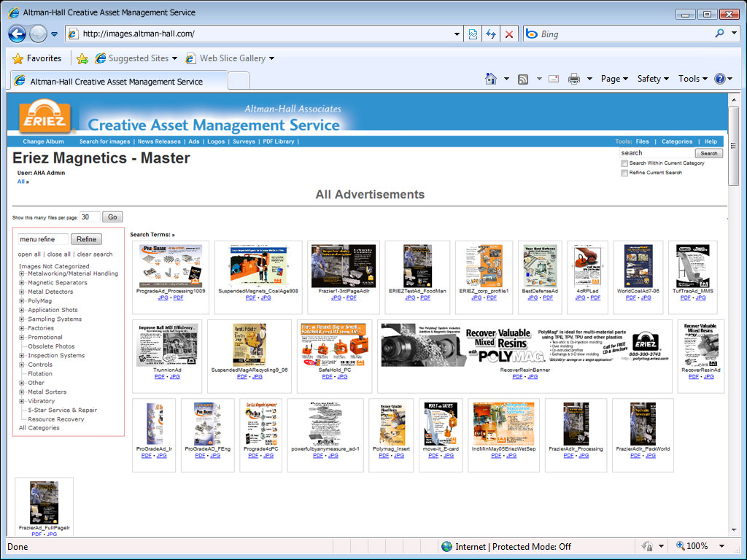This screenshot has height=560, width=747.
Task: Select All Categories in the tree
Action: 39,428
